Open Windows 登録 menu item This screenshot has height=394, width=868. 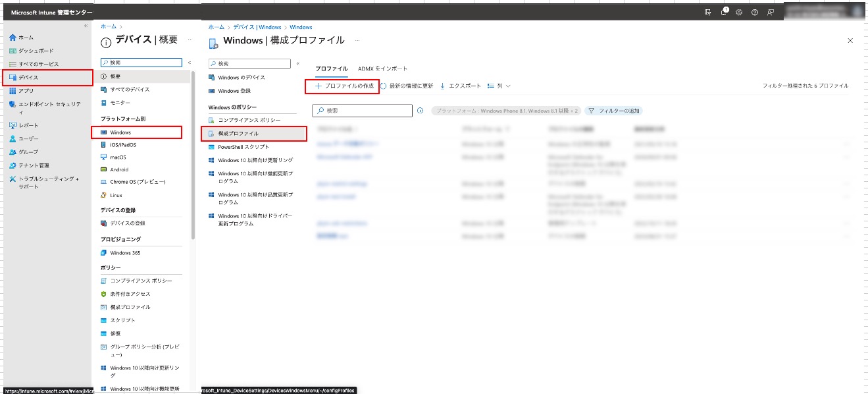(229, 91)
